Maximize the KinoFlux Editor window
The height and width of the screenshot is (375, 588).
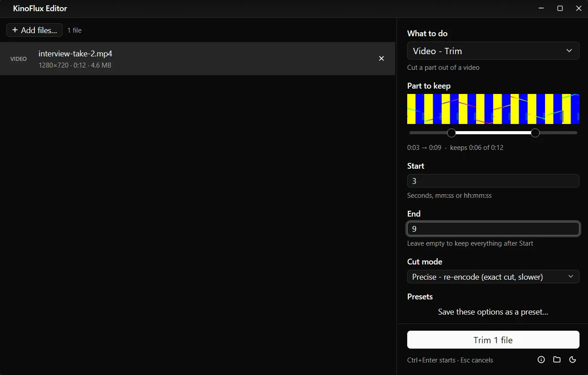pyautogui.click(x=560, y=9)
